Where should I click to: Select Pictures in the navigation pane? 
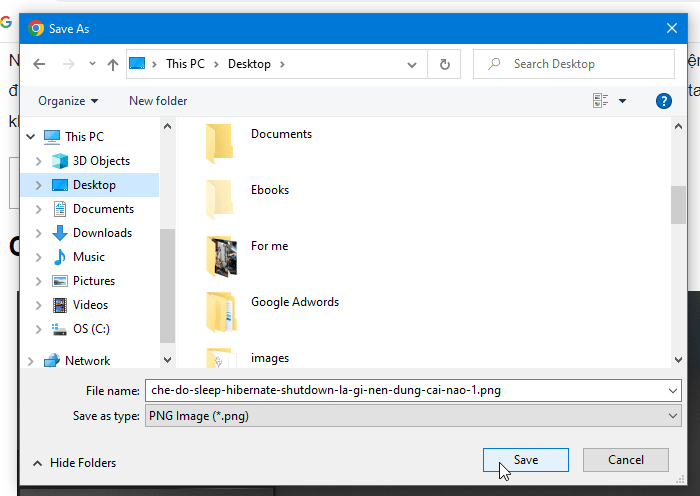pyautogui.click(x=94, y=281)
